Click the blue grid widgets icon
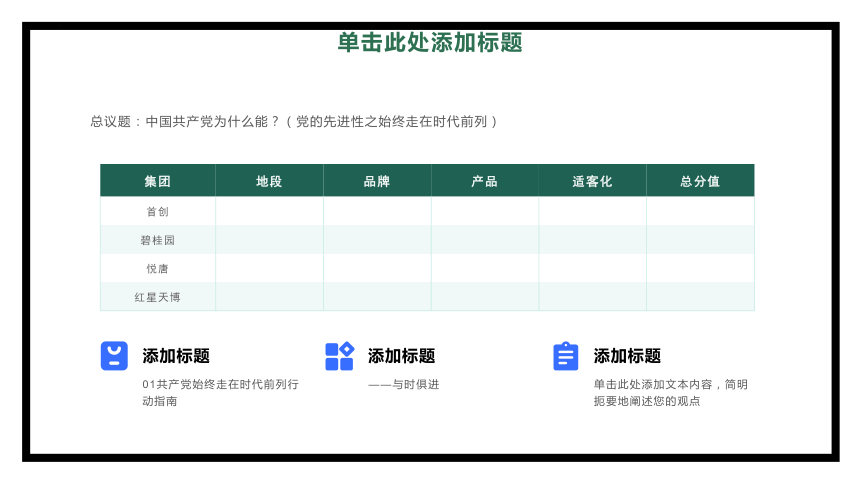Image resolution: width=860 pixels, height=484 pixels. [340, 356]
